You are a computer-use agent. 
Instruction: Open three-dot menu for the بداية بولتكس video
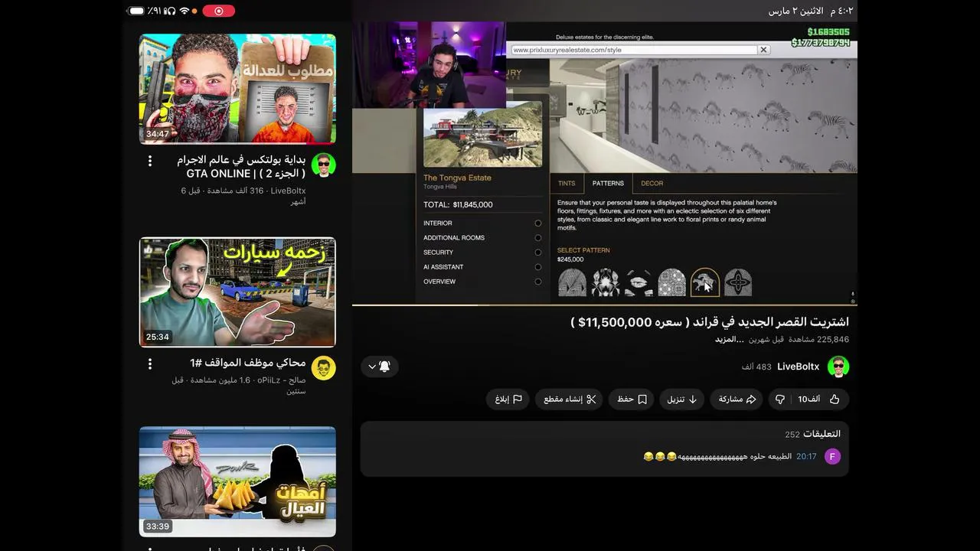(x=150, y=161)
